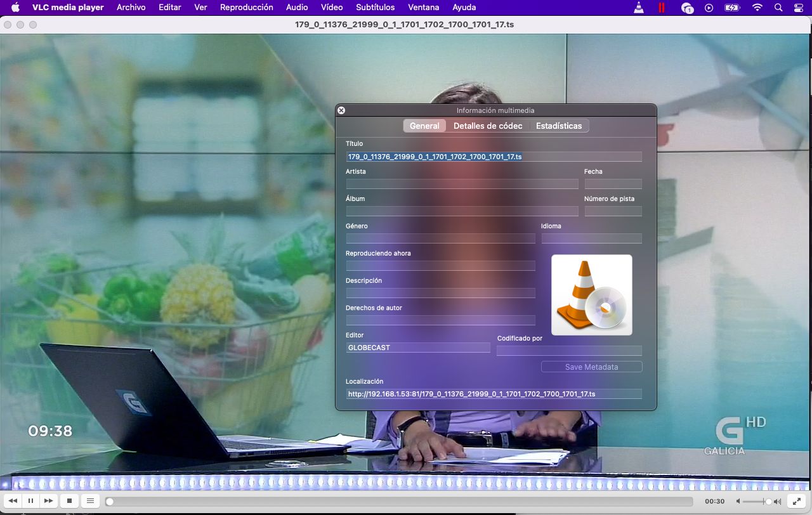The height and width of the screenshot is (515, 812).
Task: Click the Wi-Fi status icon
Action: [x=757, y=8]
